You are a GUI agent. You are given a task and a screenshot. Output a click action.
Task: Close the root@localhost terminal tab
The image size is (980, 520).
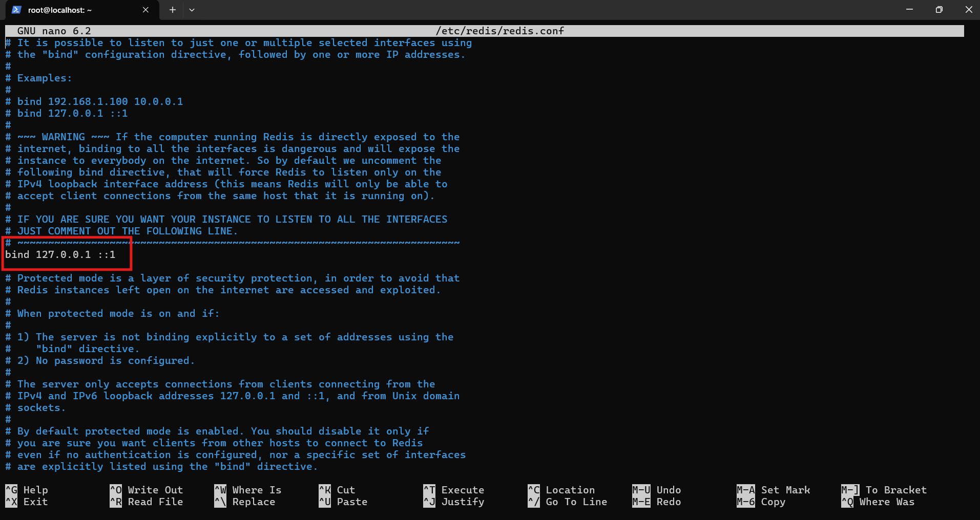[145, 10]
